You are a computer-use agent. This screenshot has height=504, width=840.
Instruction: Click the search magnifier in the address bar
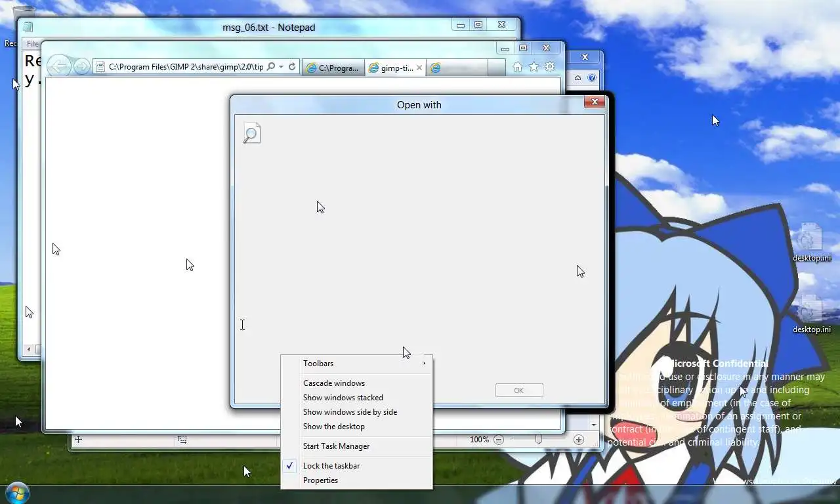(x=270, y=67)
